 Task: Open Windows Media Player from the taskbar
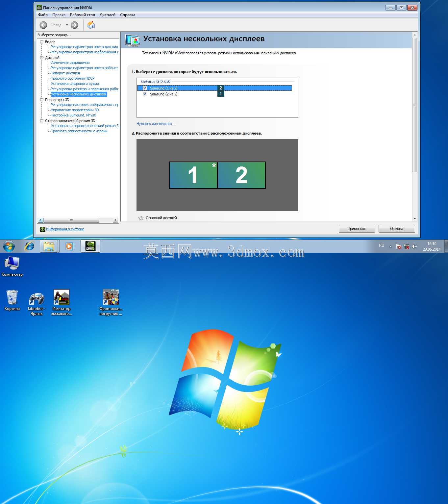(x=69, y=246)
